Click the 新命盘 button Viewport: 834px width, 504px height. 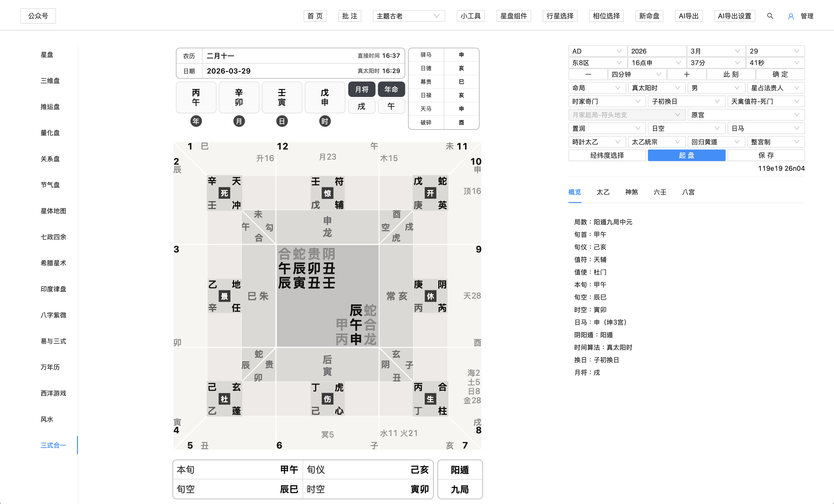point(649,16)
